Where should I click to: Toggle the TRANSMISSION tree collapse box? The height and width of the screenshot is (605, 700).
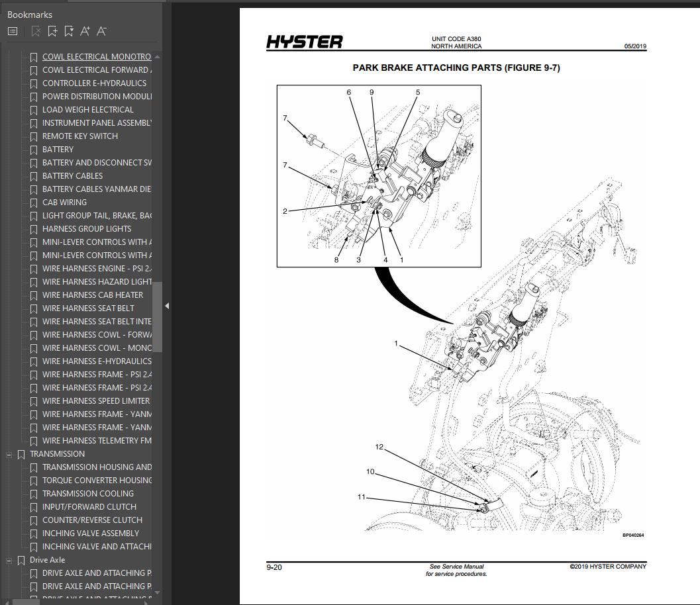pyautogui.click(x=8, y=454)
